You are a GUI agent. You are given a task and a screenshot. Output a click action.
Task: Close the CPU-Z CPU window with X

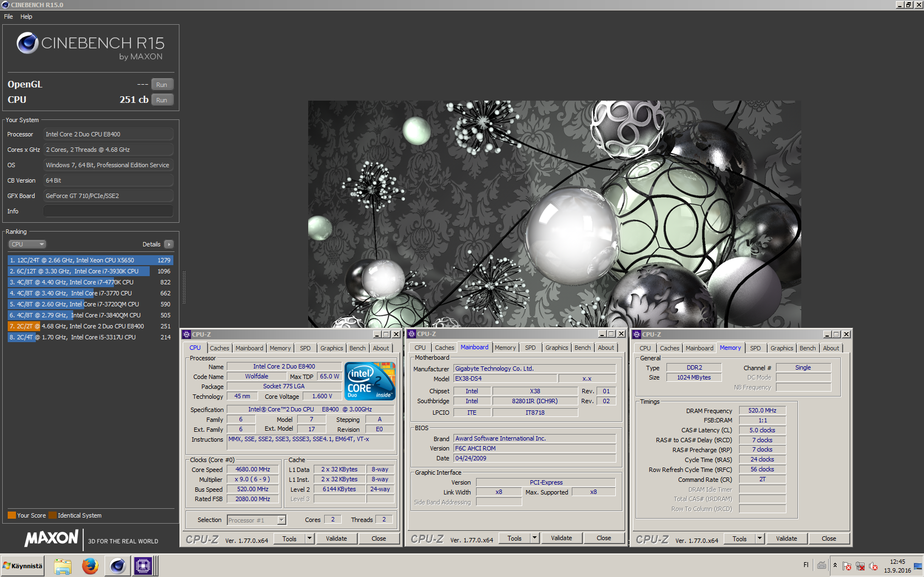396,334
